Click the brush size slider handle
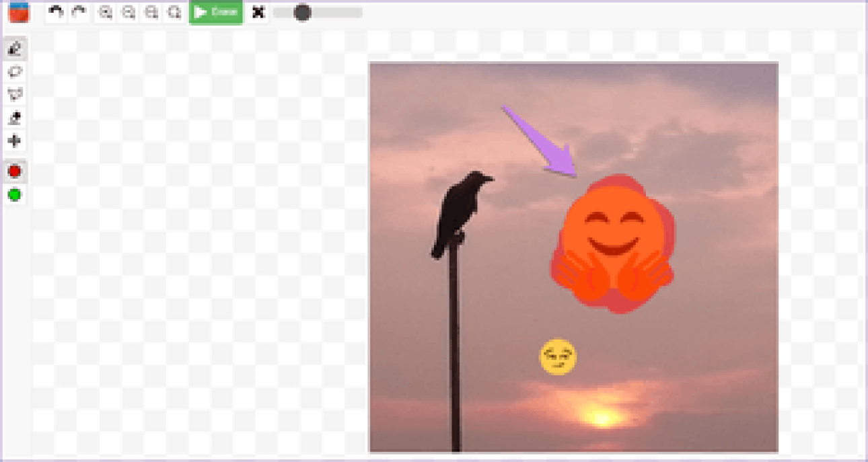Viewport: 868px width, 462px height. pos(302,12)
